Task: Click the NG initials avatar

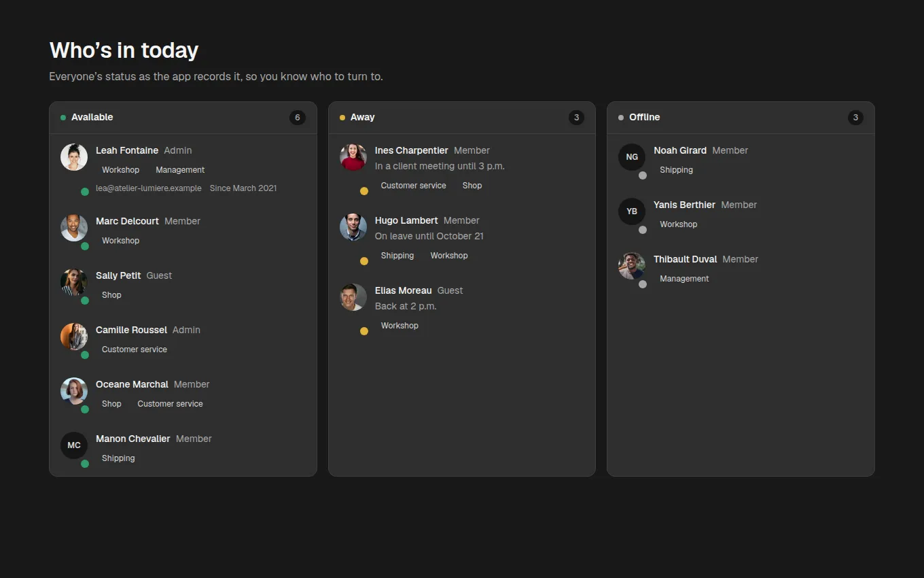Action: click(632, 157)
